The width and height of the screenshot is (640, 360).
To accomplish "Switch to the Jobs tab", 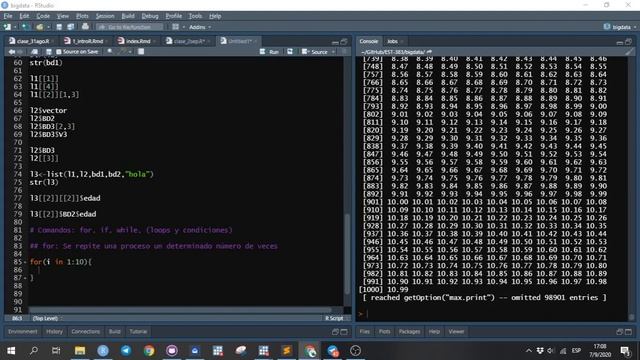I will (392, 41).
